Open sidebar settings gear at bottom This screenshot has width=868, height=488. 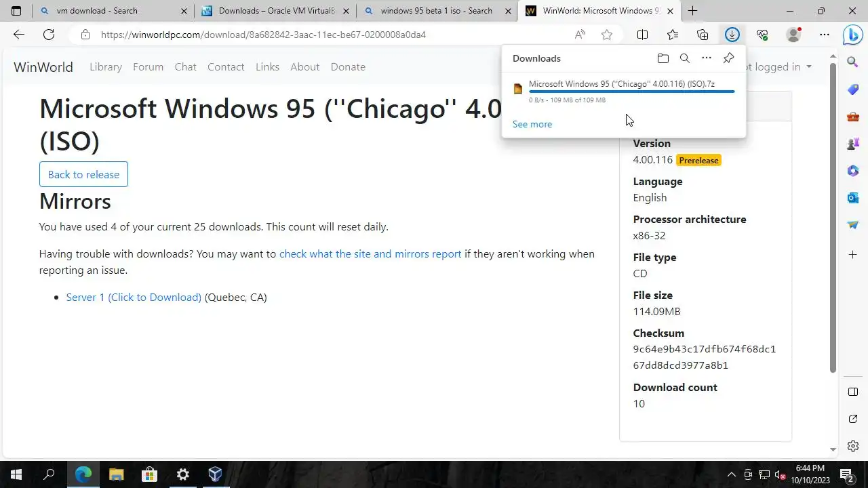pos(853,446)
